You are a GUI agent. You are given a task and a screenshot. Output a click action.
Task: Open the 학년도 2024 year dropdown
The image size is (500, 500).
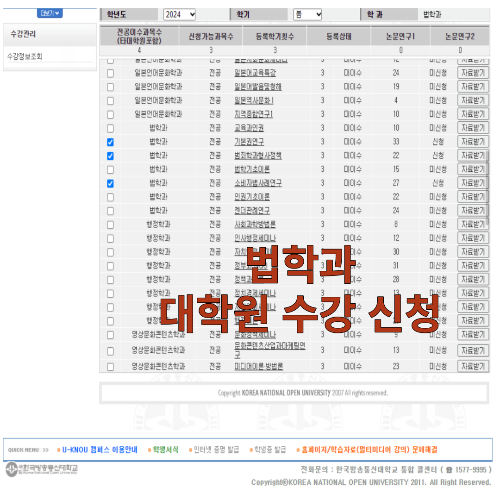(x=179, y=14)
